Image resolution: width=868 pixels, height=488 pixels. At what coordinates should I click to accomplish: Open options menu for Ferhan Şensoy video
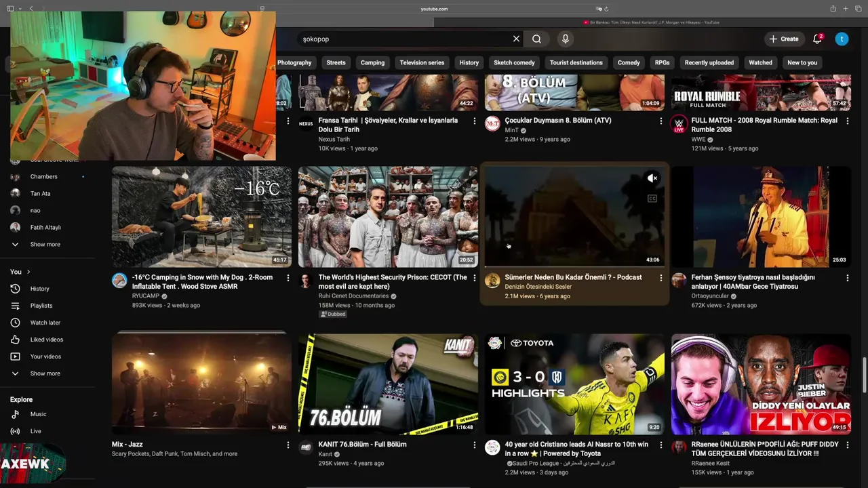pyautogui.click(x=848, y=278)
